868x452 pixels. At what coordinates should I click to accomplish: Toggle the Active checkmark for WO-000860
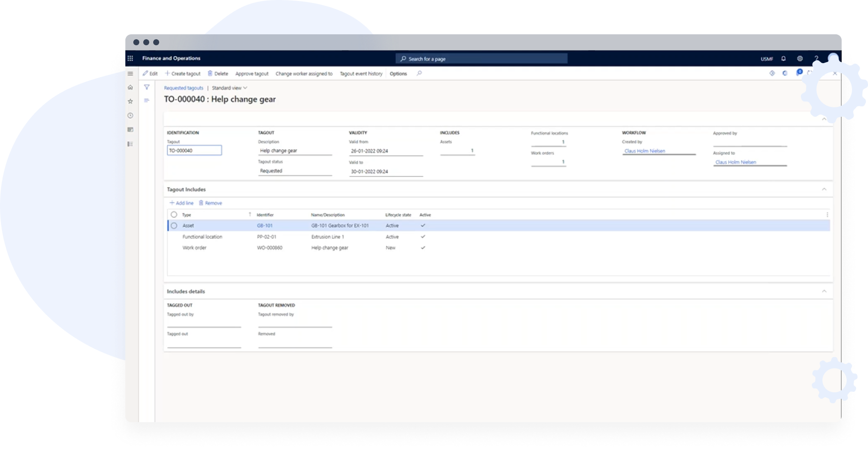click(x=423, y=248)
